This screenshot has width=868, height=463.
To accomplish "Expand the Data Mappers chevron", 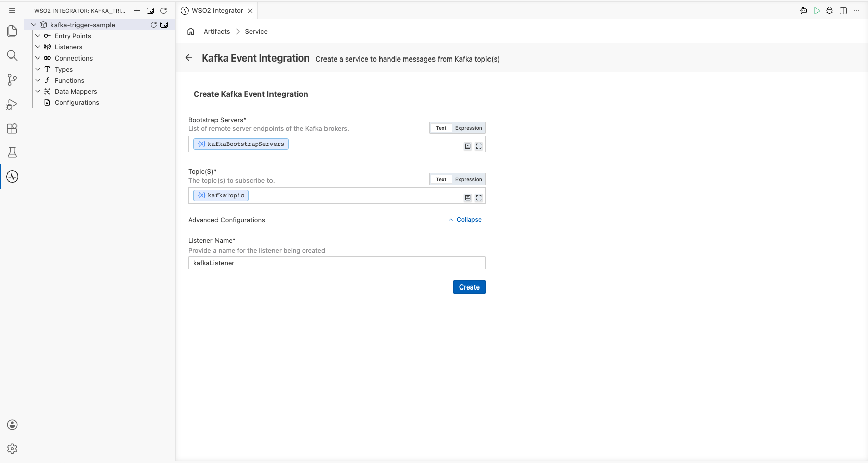I will pos(38,91).
